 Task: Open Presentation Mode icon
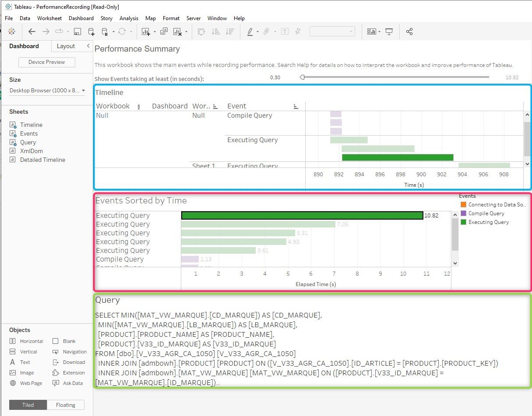(389, 31)
